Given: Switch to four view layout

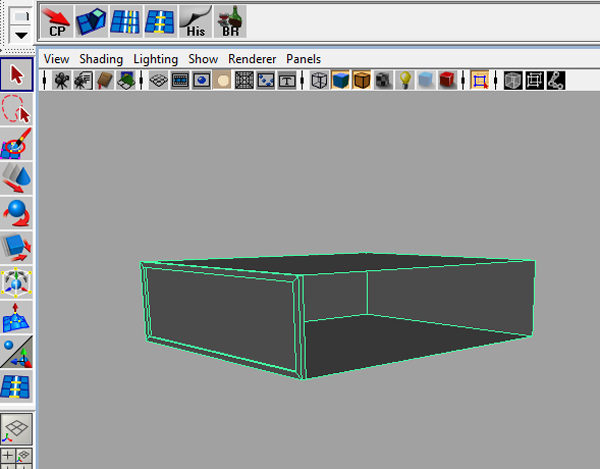Looking at the screenshot, I should click(16, 458).
